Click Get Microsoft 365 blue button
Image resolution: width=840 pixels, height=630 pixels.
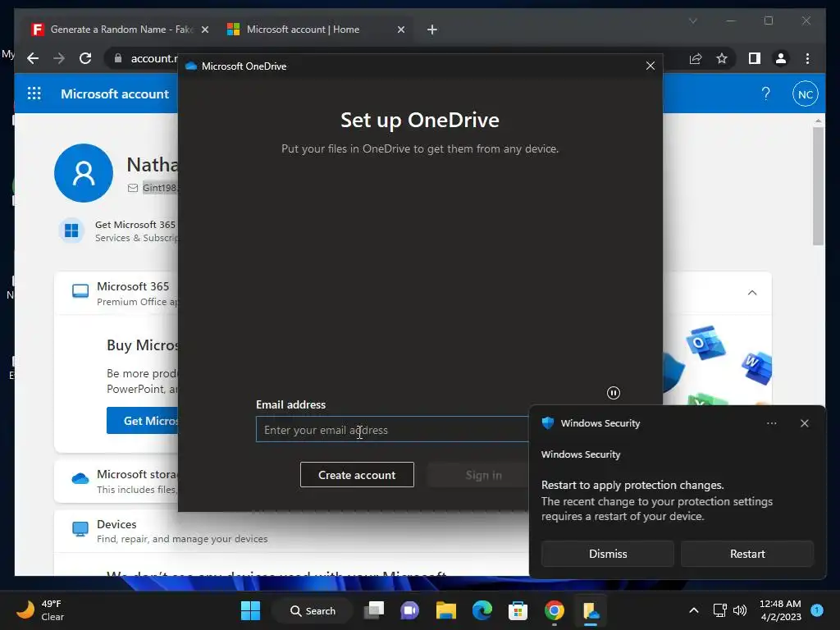point(142,421)
